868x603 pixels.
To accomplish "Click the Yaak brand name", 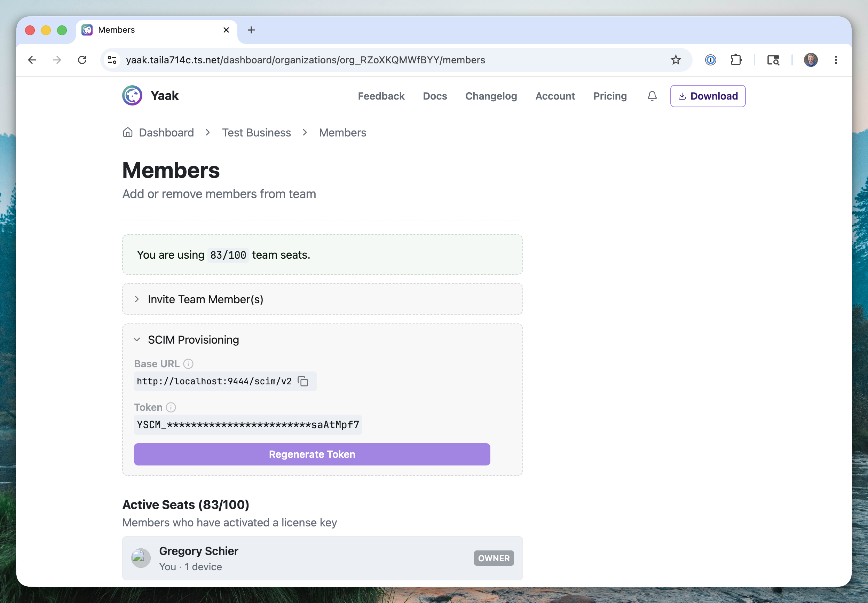I will 165,96.
